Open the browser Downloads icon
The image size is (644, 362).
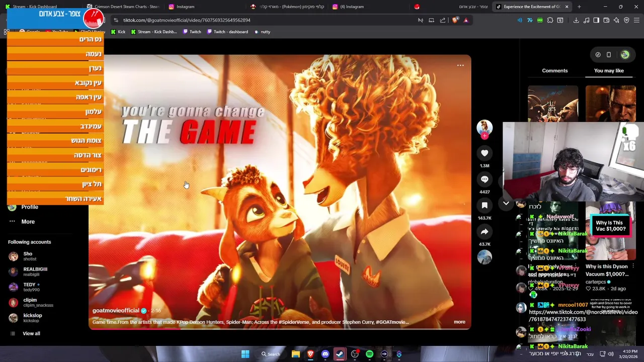576,20
